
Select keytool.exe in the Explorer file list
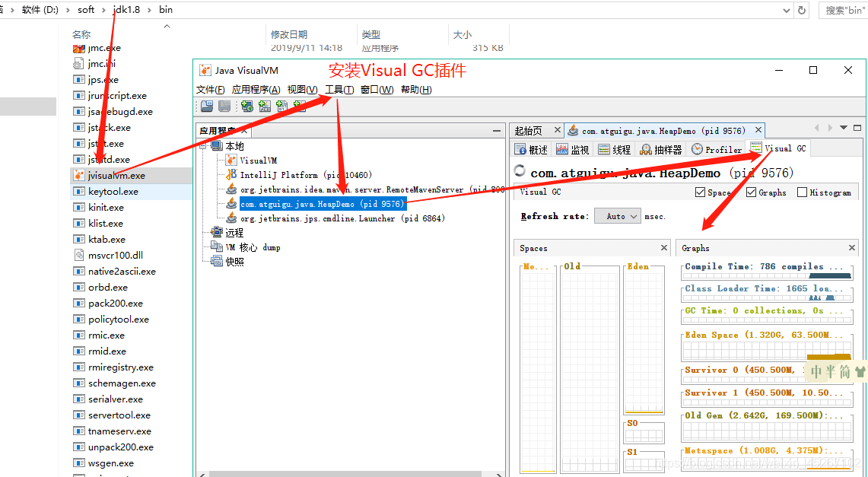pyautogui.click(x=113, y=192)
